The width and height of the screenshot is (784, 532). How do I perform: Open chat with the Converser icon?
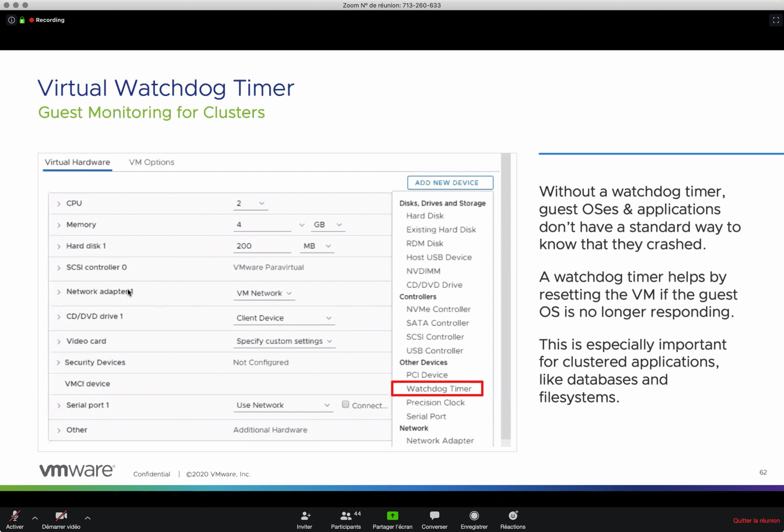pyautogui.click(x=434, y=516)
